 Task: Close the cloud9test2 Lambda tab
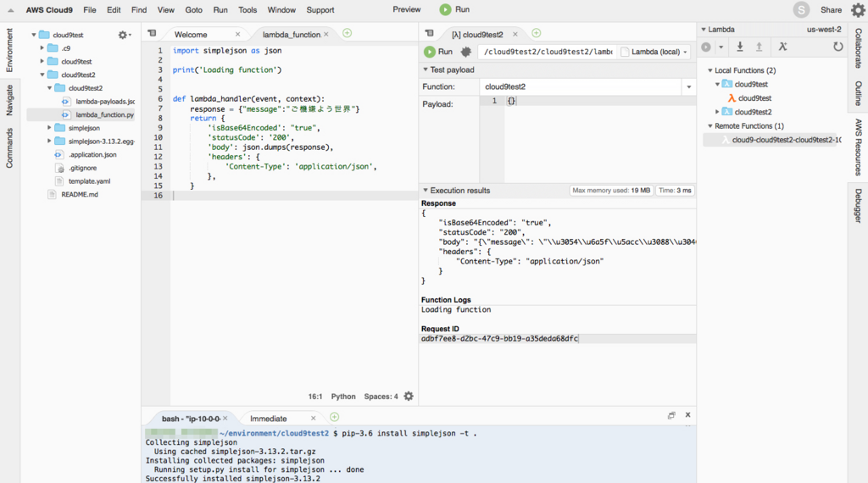tap(515, 34)
